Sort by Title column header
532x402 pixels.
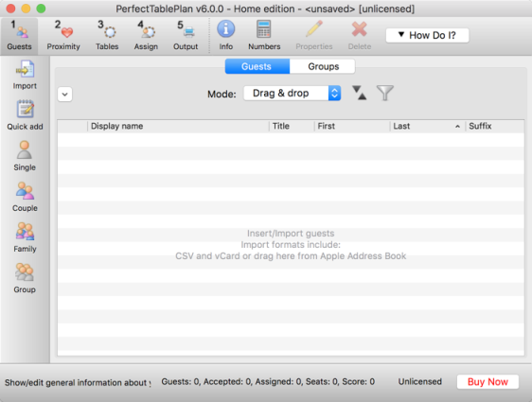[x=293, y=126]
